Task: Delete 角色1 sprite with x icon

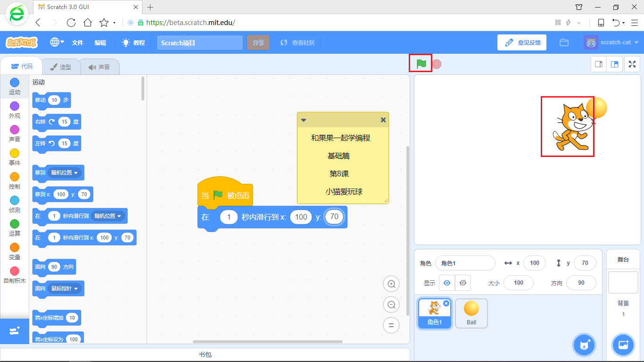Action: pyautogui.click(x=446, y=303)
